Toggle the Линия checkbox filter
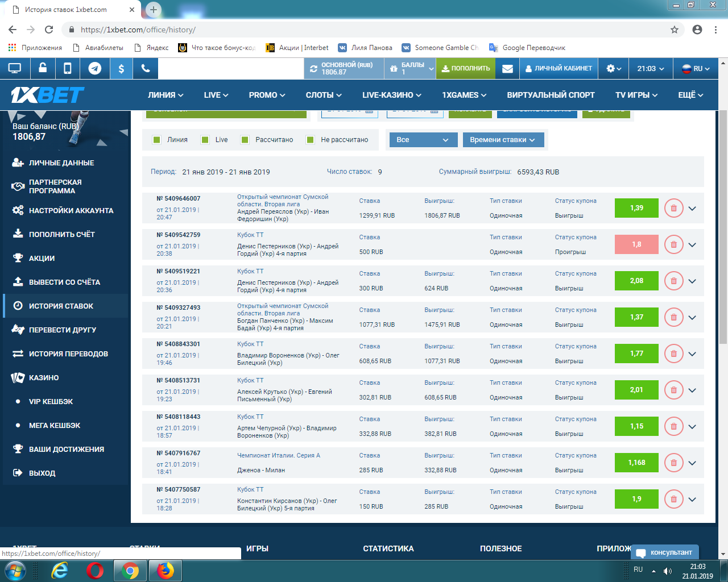Viewport: 728px width, 582px height. pos(157,140)
